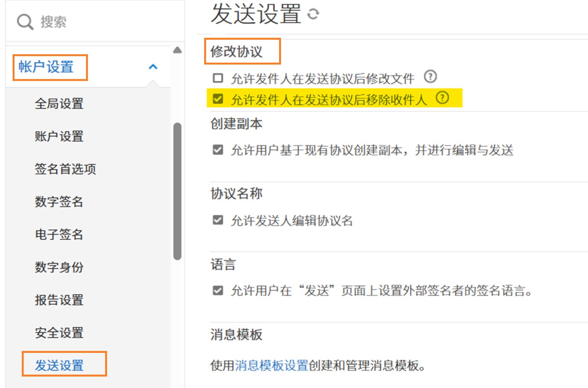Refresh the 发送设置 page with the refresh icon
This screenshot has width=588, height=388.
click(313, 14)
